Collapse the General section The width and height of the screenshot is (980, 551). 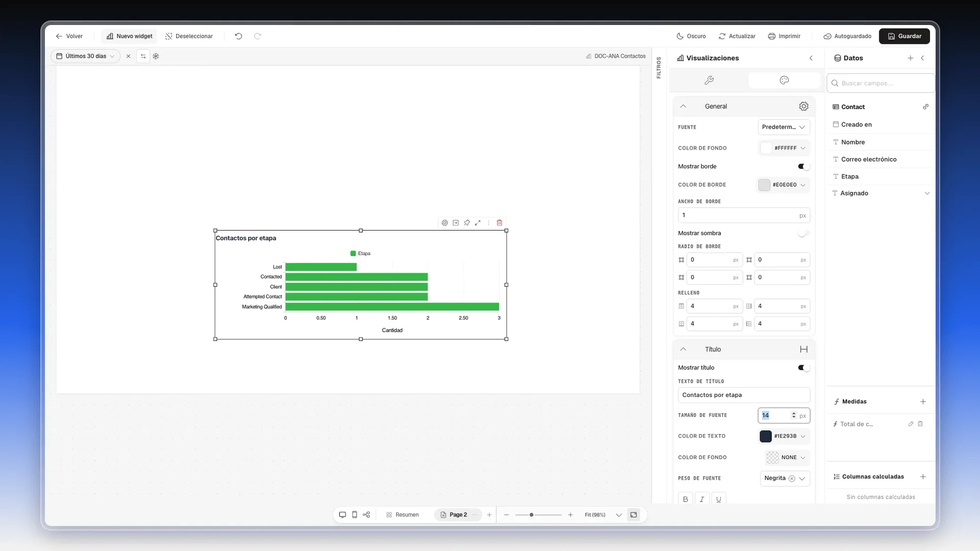click(683, 106)
